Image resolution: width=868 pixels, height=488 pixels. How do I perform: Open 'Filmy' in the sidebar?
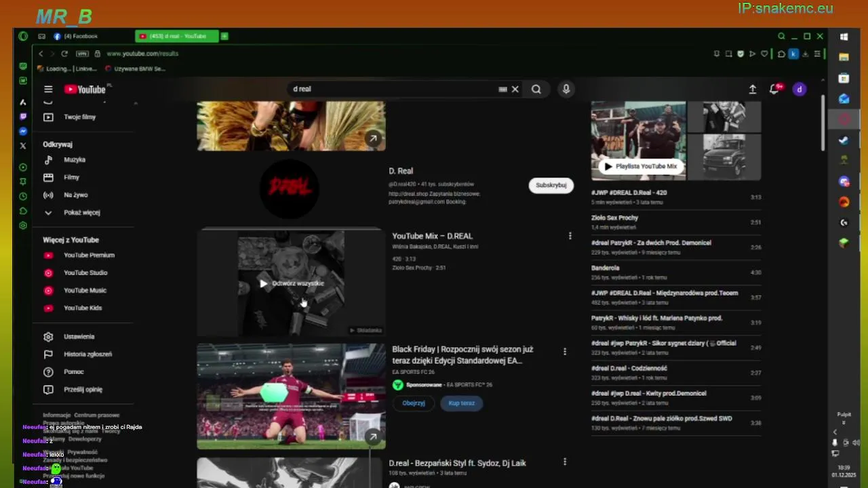(71, 177)
